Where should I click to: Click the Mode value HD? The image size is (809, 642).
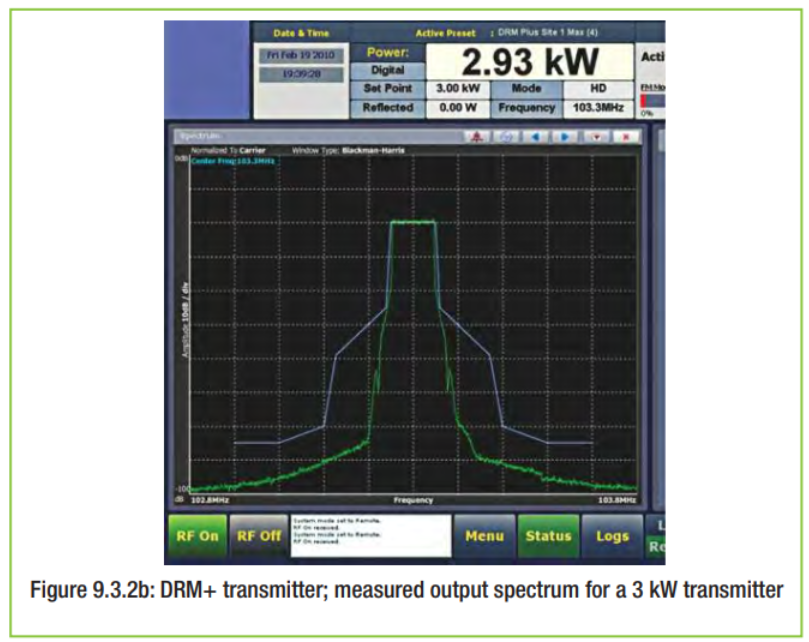coord(598,88)
